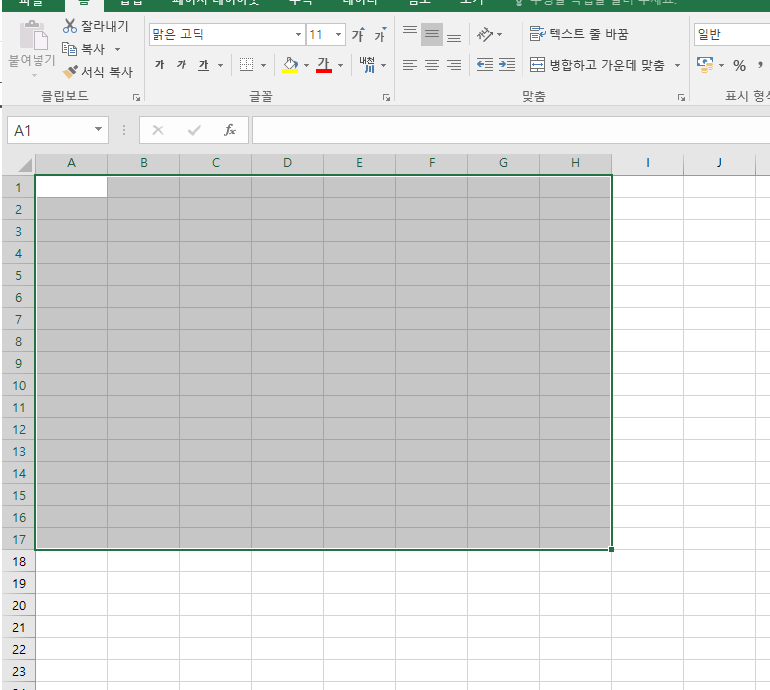Expand the Paste (붙여넣기) options arrow
Image resolution: width=770 pixels, height=690 pixels.
[34, 76]
